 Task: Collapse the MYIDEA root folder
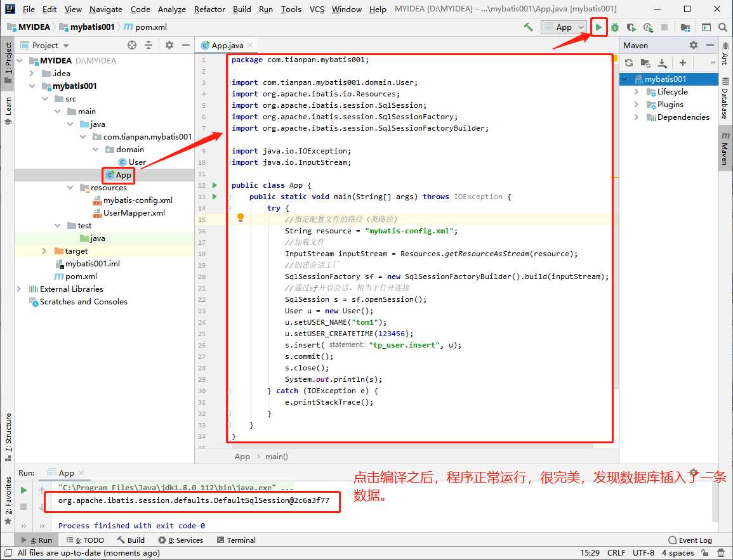pyautogui.click(x=20, y=61)
